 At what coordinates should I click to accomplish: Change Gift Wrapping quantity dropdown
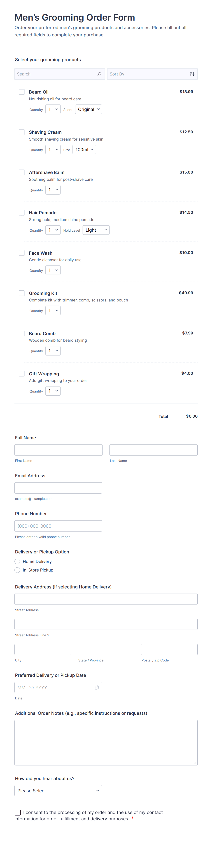tap(53, 391)
